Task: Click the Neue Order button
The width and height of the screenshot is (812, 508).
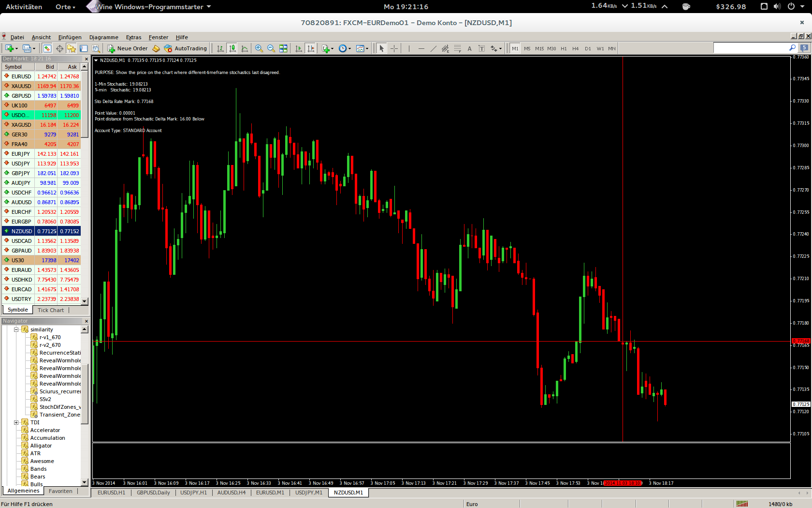Action: pyautogui.click(x=128, y=48)
